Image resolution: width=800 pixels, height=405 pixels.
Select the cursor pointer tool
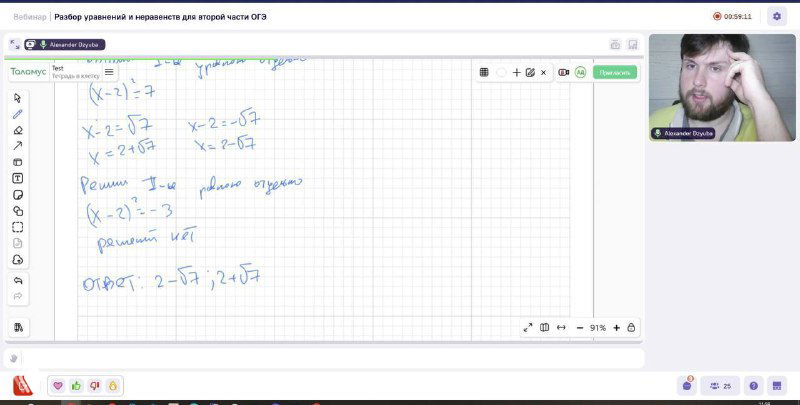point(18,98)
